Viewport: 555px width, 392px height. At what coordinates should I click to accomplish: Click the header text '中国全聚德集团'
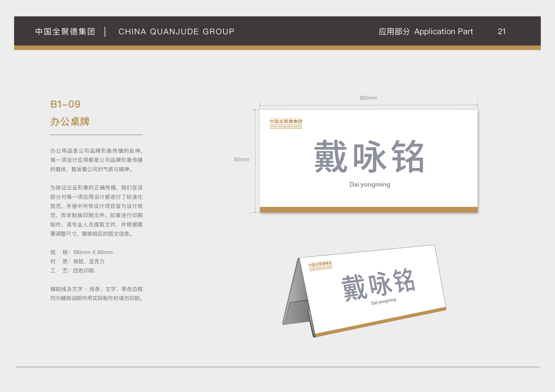[65, 32]
